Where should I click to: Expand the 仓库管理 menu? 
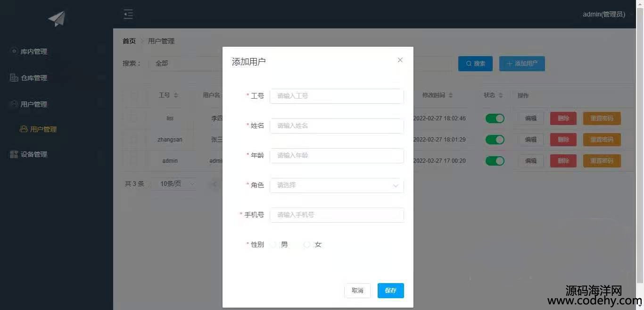click(x=57, y=78)
